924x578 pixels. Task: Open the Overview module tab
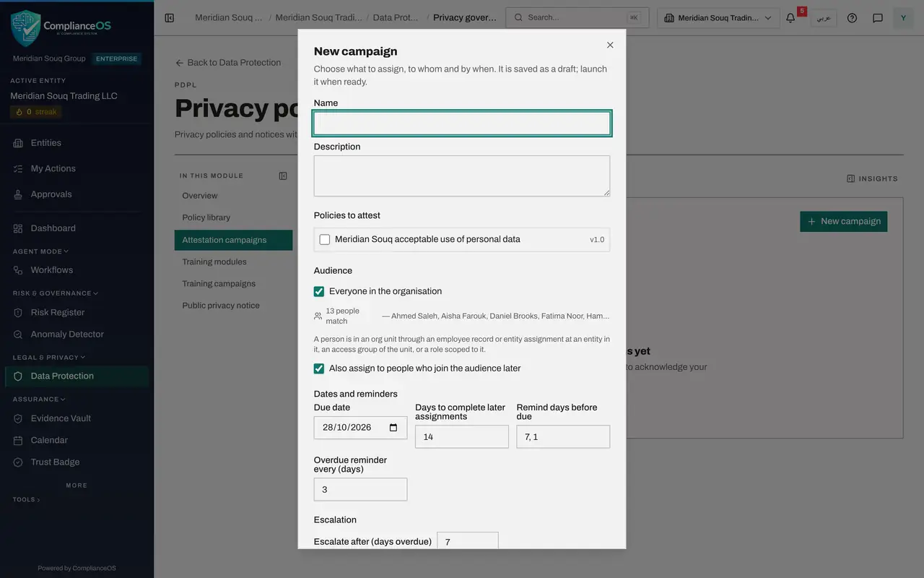tap(233, 196)
